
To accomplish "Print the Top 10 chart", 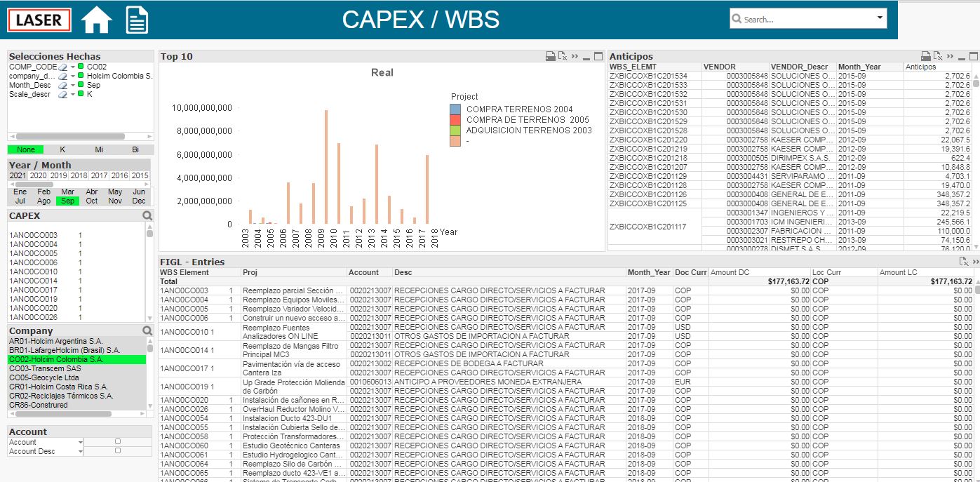I will click(x=551, y=56).
